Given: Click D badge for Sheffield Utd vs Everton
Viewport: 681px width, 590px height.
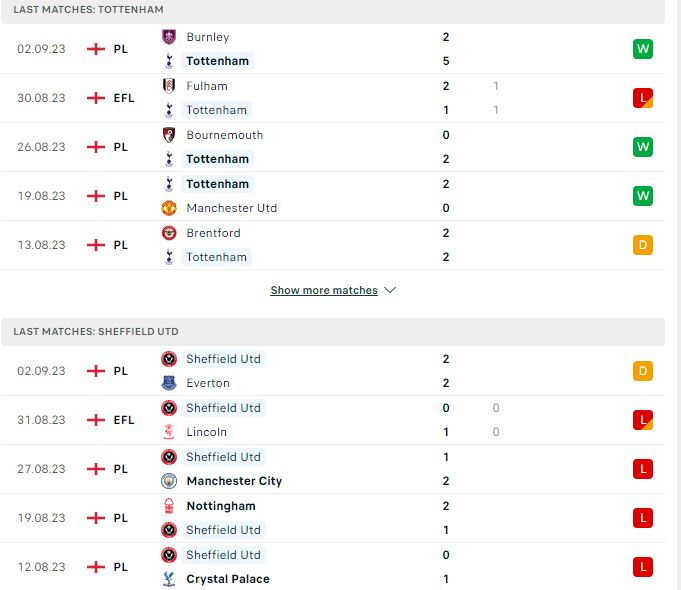Looking at the screenshot, I should 643,371.
